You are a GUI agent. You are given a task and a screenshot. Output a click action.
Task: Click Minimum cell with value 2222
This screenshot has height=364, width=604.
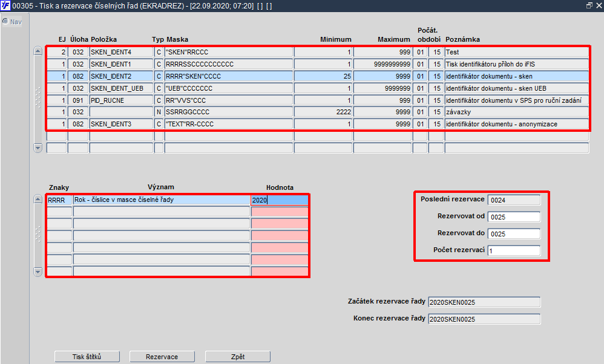coord(323,112)
